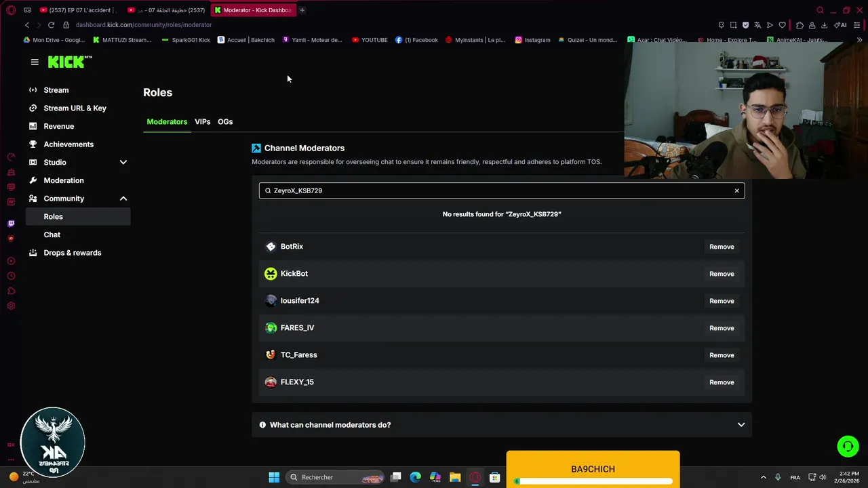Click the KickBot avatar icon
Viewport: 868px width, 488px height.
(x=271, y=274)
